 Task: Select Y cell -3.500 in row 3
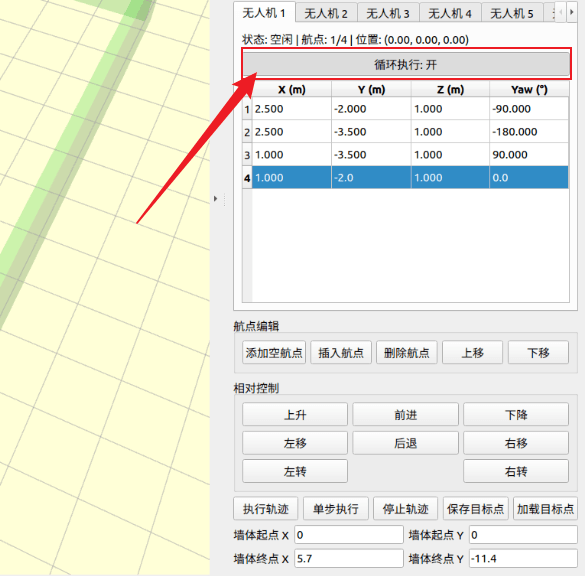tap(371, 155)
